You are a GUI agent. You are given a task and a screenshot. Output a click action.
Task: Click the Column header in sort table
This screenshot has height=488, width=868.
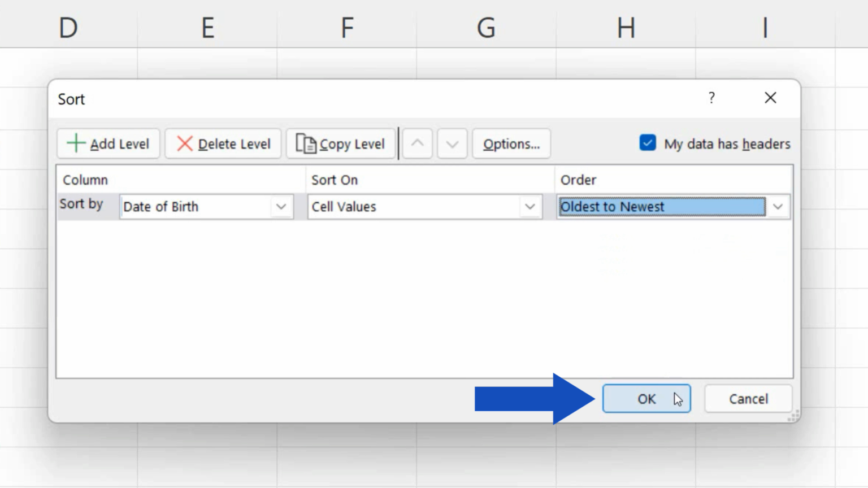85,180
